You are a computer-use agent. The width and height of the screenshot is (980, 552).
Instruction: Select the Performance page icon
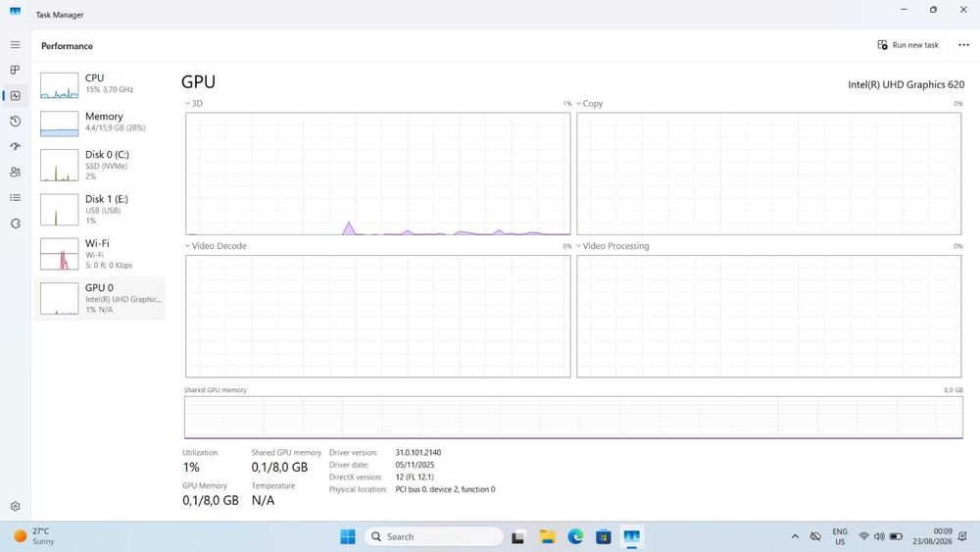pos(15,96)
